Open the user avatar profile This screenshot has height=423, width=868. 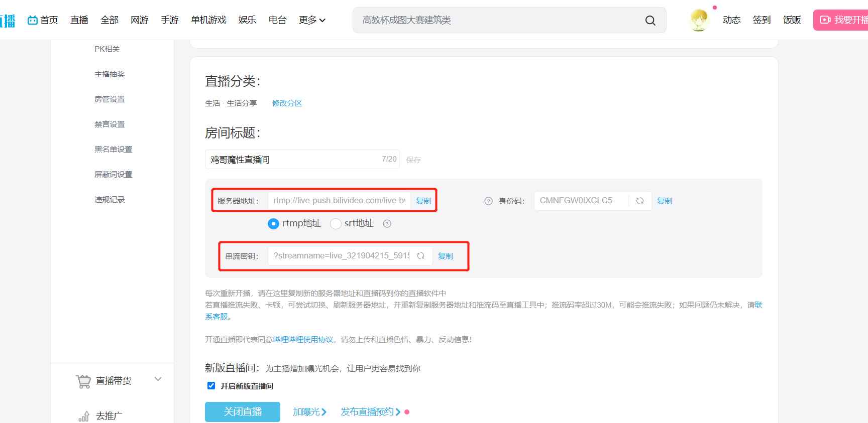(699, 20)
